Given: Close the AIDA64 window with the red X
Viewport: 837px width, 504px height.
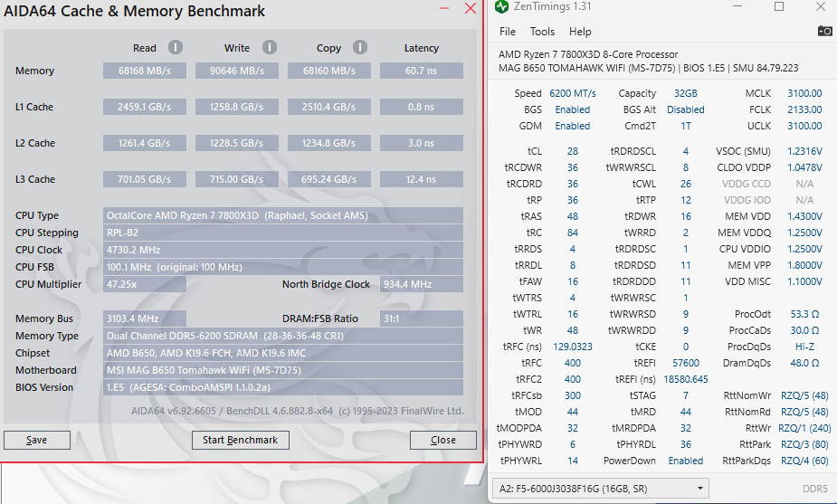Looking at the screenshot, I should (471, 8).
